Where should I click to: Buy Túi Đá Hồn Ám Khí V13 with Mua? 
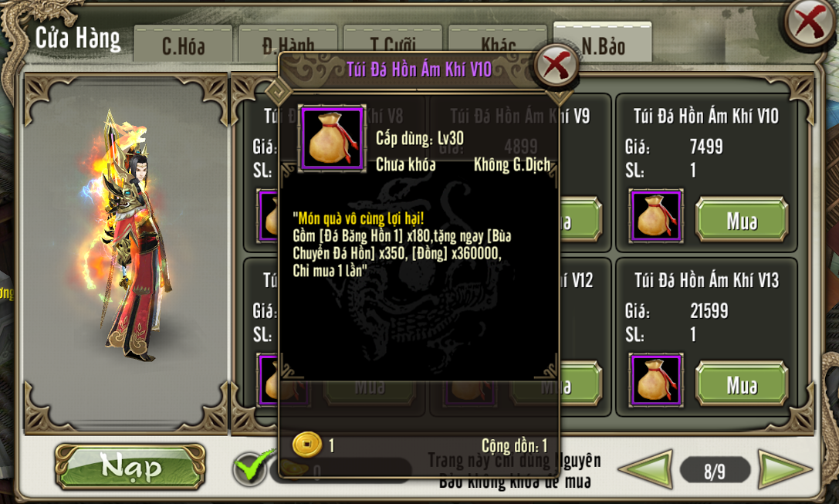pyautogui.click(x=742, y=384)
